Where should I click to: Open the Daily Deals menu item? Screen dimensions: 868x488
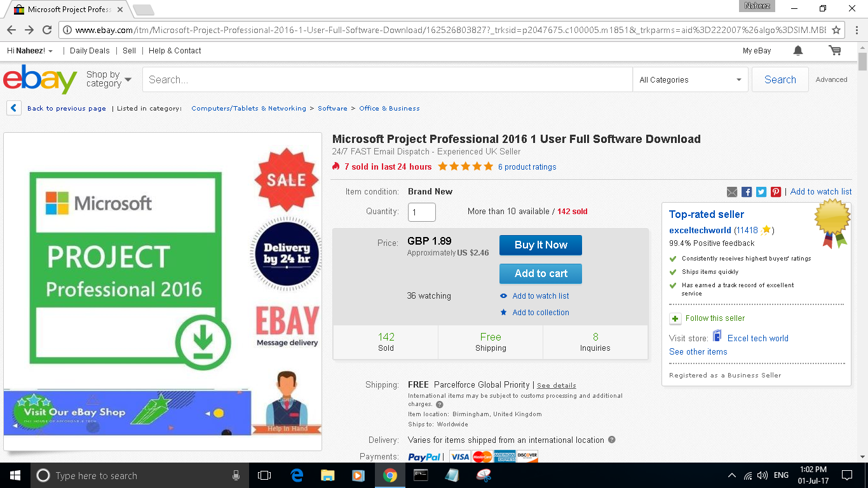click(x=90, y=51)
